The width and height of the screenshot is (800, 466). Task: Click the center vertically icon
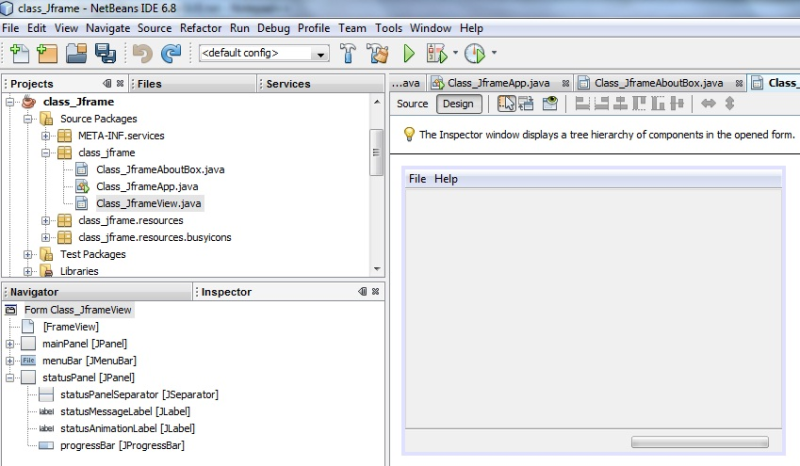(x=677, y=104)
